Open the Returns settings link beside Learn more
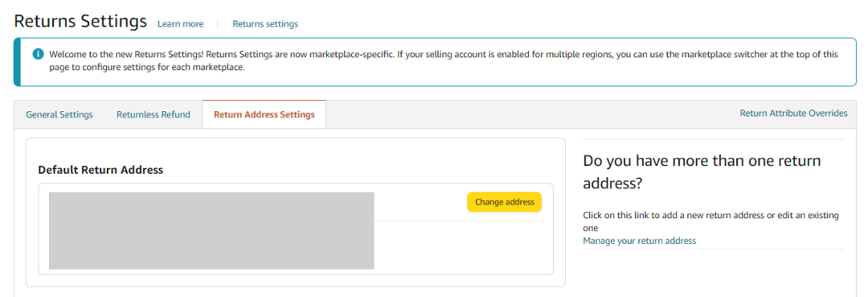This screenshot has height=297, width=868. [265, 24]
